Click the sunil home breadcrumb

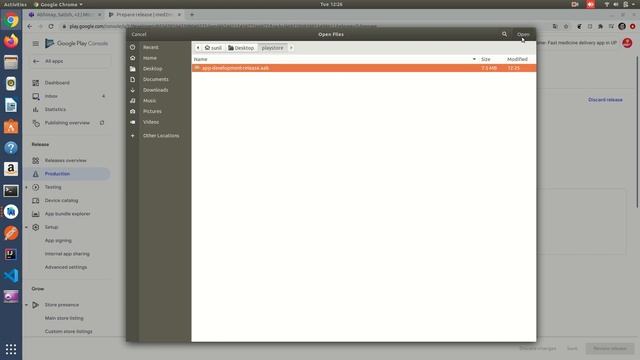[x=213, y=48]
